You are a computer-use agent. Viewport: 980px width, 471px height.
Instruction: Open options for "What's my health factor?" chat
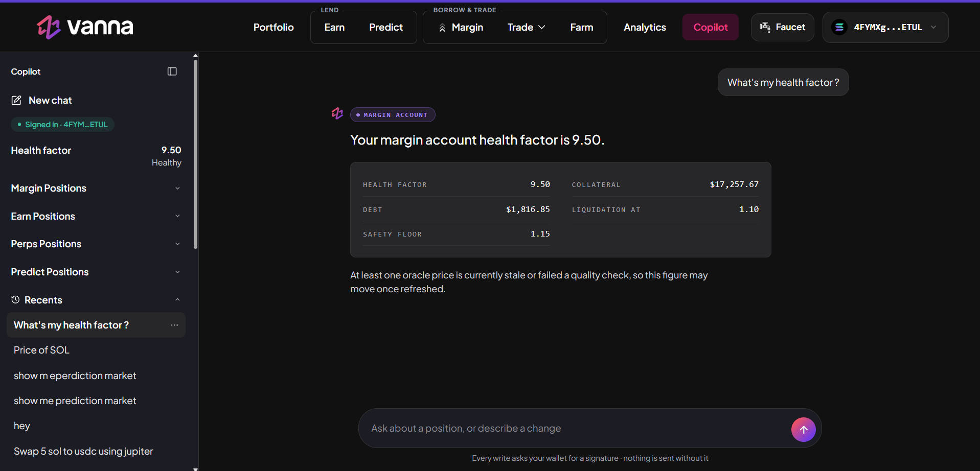(174, 325)
